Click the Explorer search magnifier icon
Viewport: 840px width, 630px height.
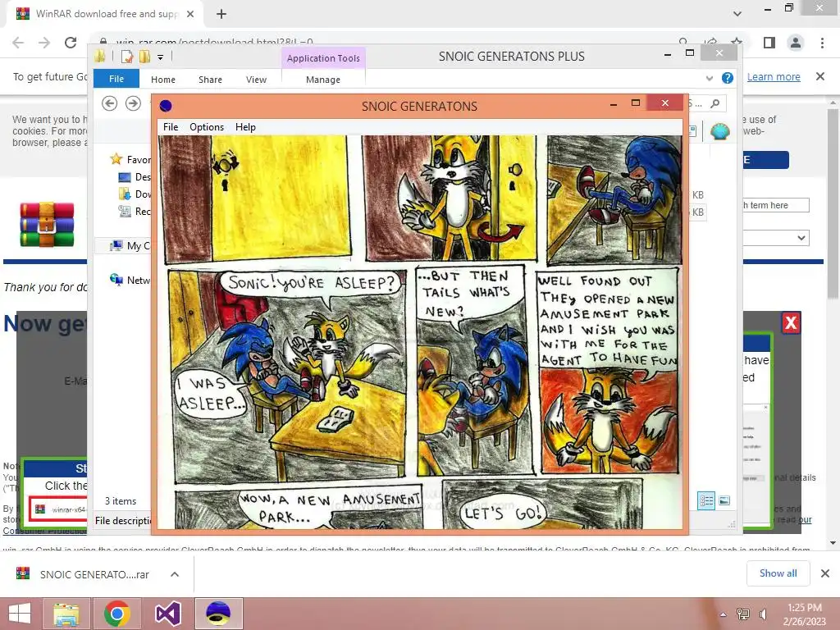tap(714, 103)
